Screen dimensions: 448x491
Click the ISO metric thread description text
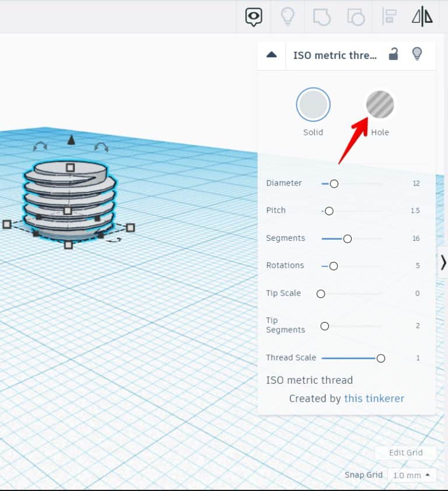[309, 380]
